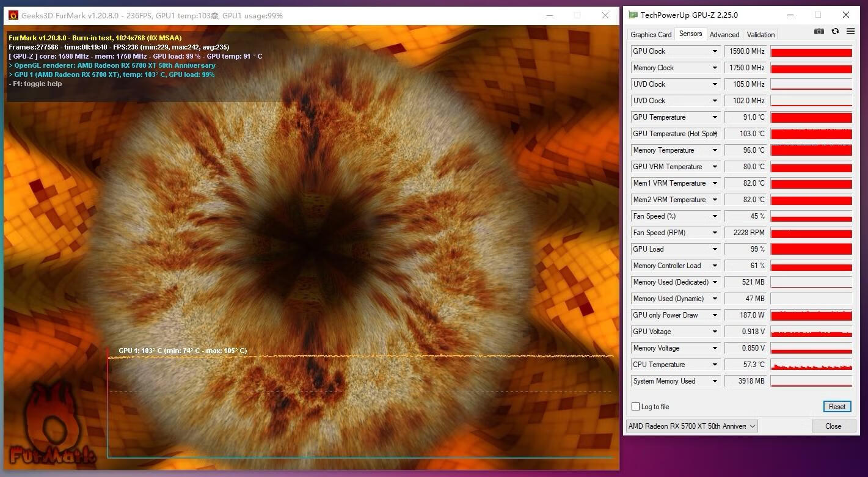The width and height of the screenshot is (868, 477).
Task: Open the Memory Clock sensor dropdown
Action: 715,68
